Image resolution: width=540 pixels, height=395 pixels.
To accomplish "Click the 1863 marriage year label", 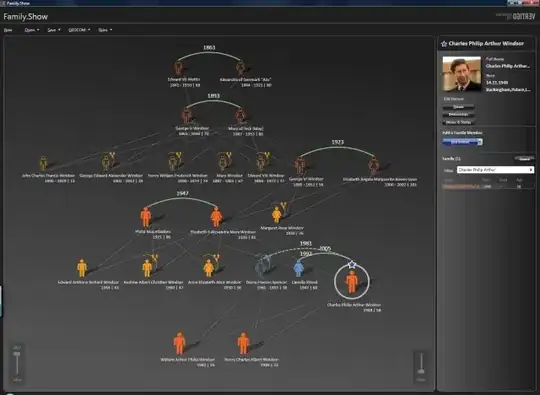I will point(209,48).
